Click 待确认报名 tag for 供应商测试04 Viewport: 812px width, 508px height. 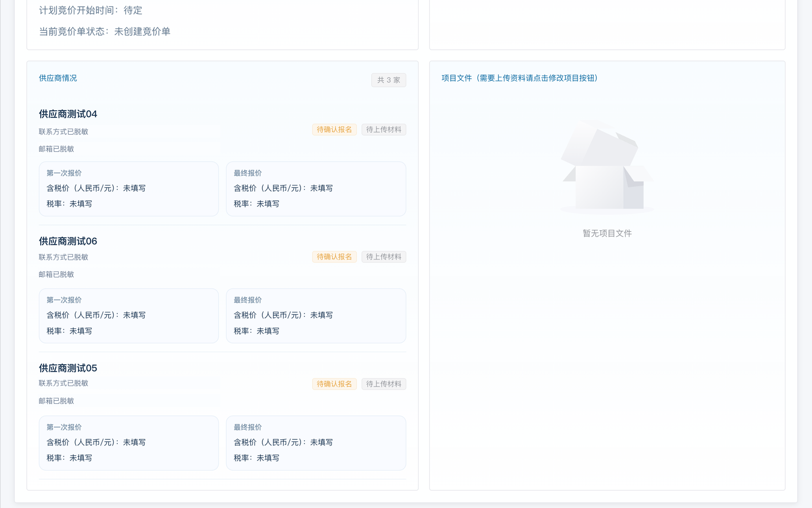click(334, 130)
